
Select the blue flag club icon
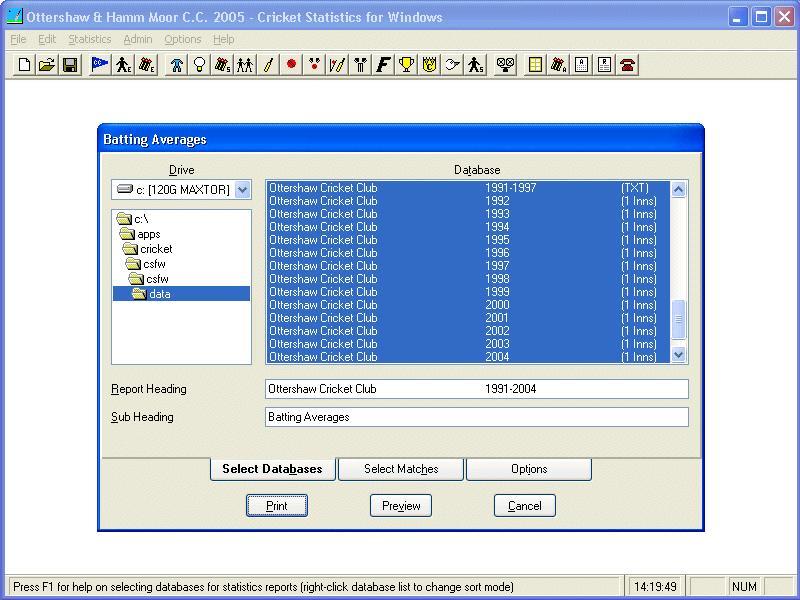97,64
